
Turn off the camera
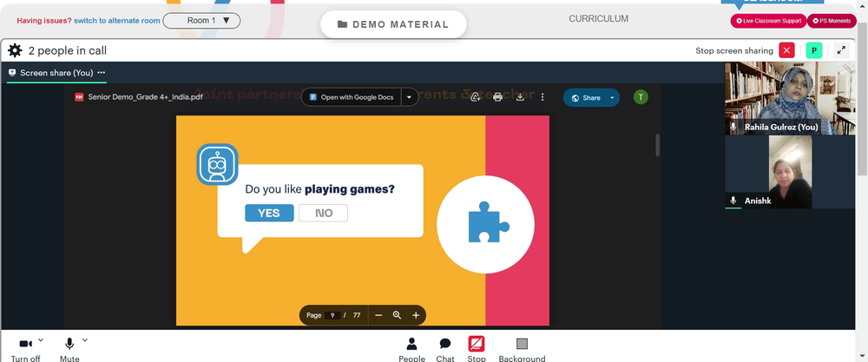[25, 349]
